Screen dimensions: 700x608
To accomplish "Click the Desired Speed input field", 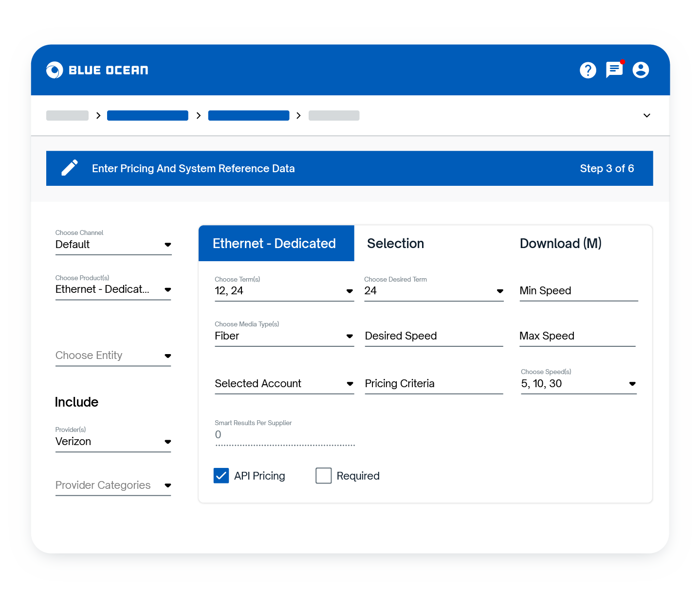I will (x=433, y=336).
